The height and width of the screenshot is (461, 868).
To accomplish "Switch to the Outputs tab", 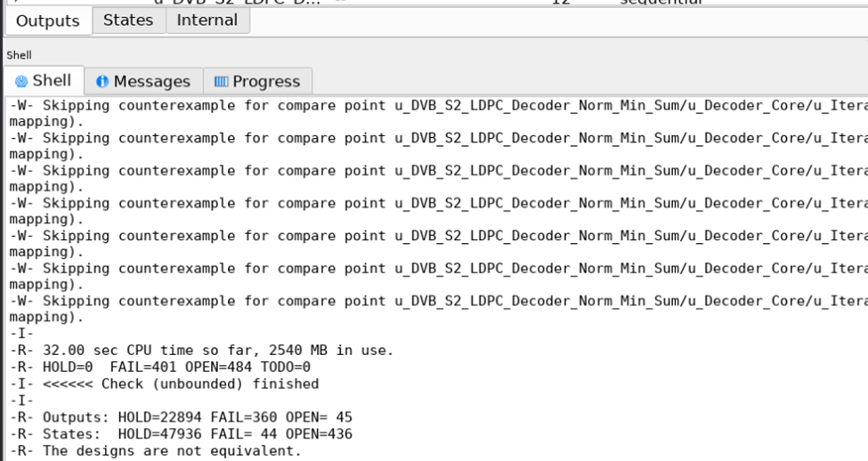I will point(48,20).
